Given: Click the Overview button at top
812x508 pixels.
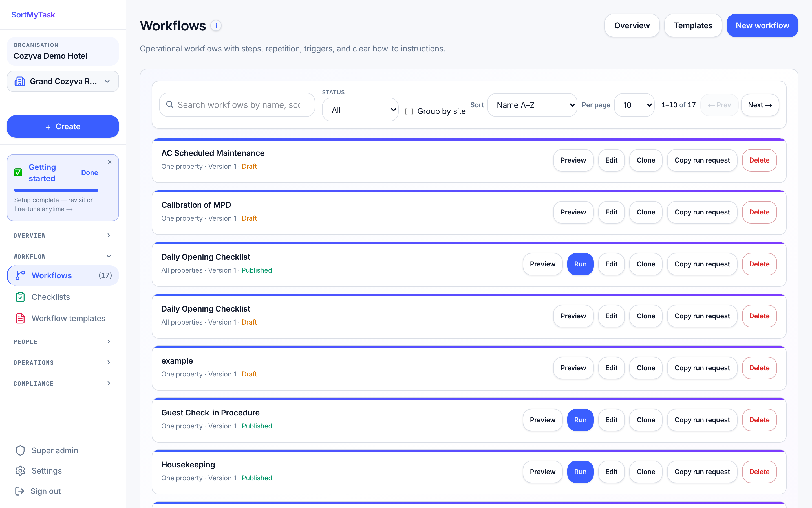Looking at the screenshot, I should click(x=632, y=25).
